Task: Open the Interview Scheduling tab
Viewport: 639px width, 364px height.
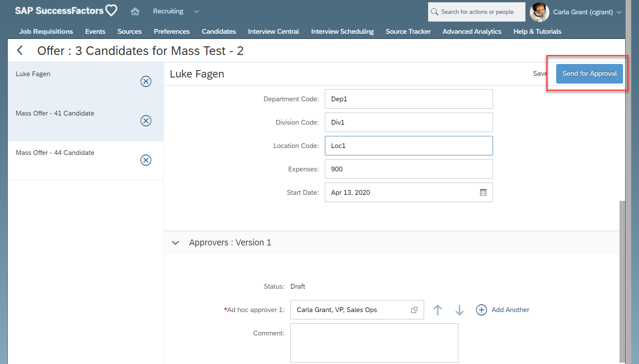Action: (342, 31)
